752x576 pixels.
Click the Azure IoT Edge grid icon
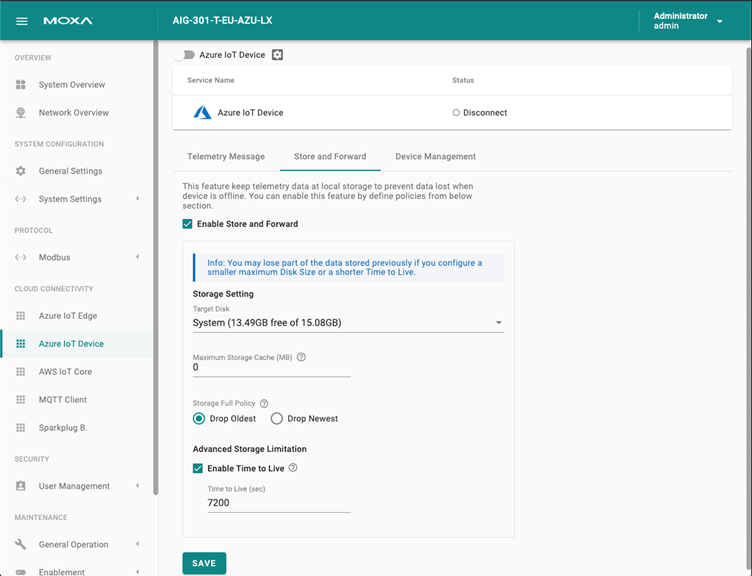21,316
